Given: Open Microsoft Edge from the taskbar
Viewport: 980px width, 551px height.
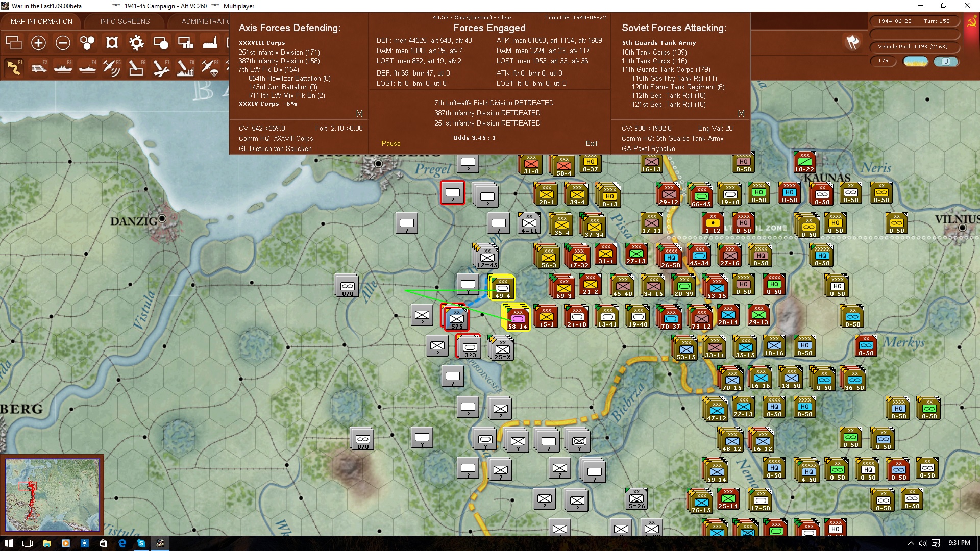Looking at the screenshot, I should click(x=122, y=543).
